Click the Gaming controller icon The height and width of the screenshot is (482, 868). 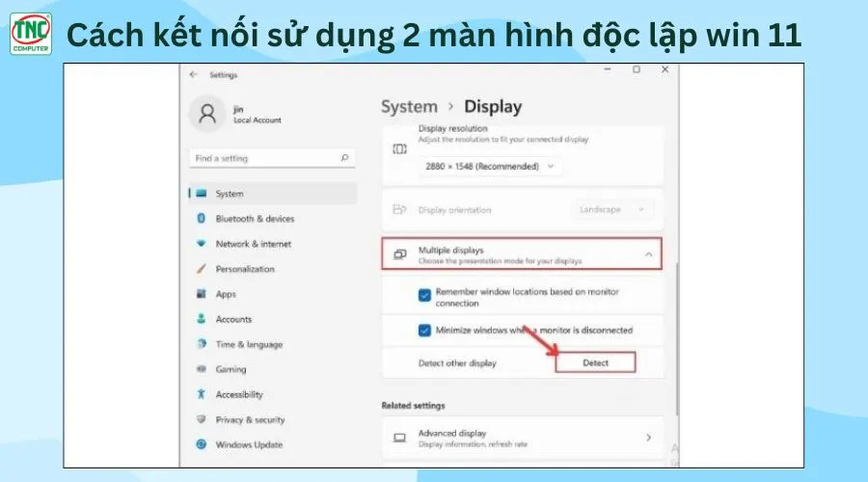click(x=201, y=368)
